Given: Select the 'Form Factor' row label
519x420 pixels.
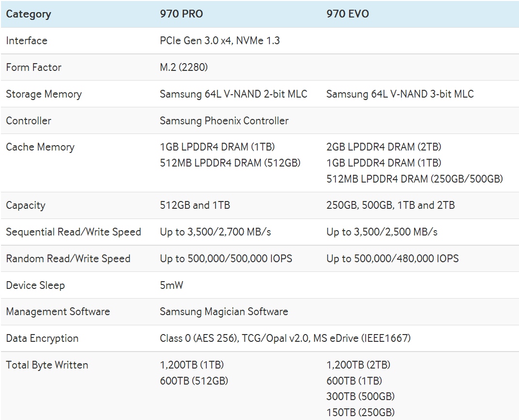Looking at the screenshot, I should 33,67.
